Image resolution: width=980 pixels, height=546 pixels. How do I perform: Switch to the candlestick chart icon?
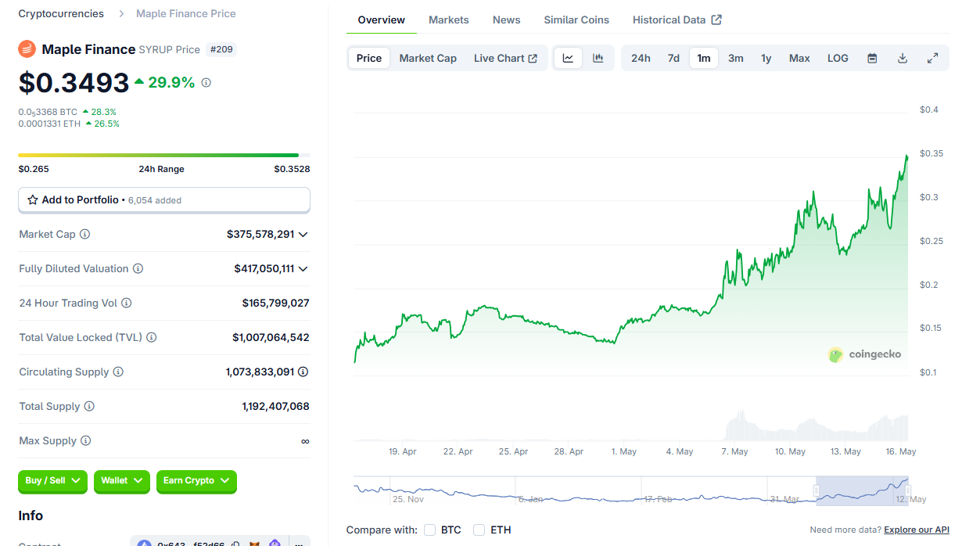[598, 58]
